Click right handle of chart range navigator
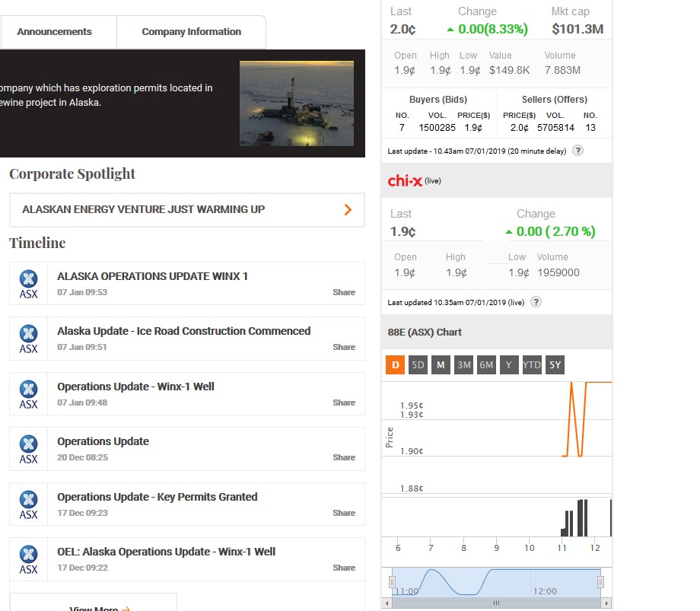This screenshot has height=611, width=700. pos(601,581)
